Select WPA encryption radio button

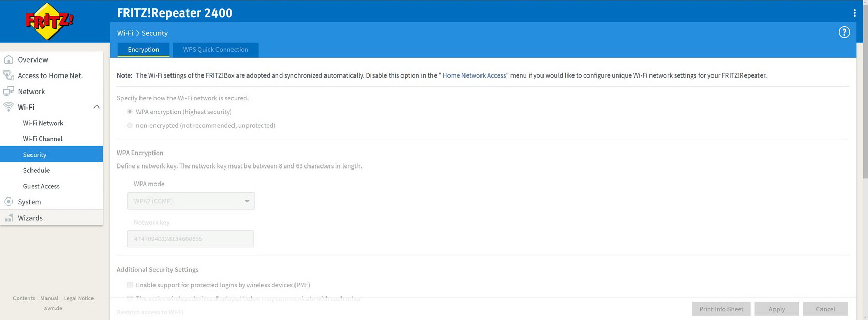tap(130, 112)
